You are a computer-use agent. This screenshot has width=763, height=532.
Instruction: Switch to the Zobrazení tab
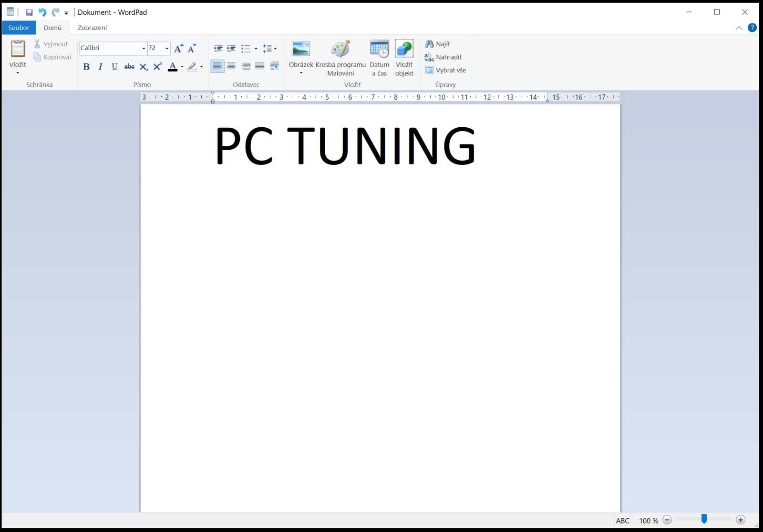(93, 28)
